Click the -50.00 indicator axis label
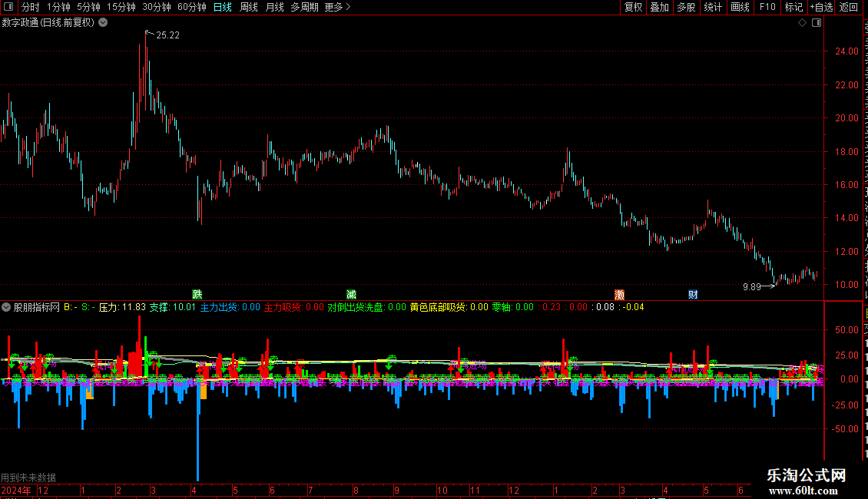This screenshot has height=499, width=868. point(845,428)
